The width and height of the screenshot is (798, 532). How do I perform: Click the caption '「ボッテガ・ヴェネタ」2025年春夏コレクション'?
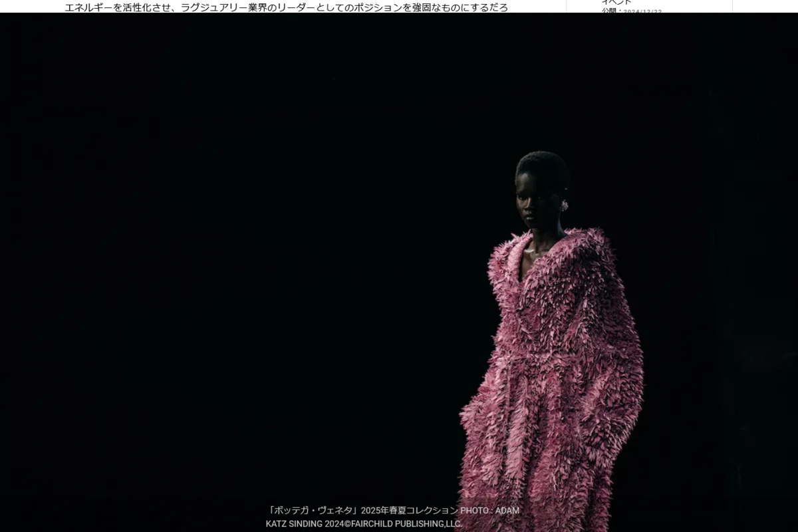tap(363, 511)
